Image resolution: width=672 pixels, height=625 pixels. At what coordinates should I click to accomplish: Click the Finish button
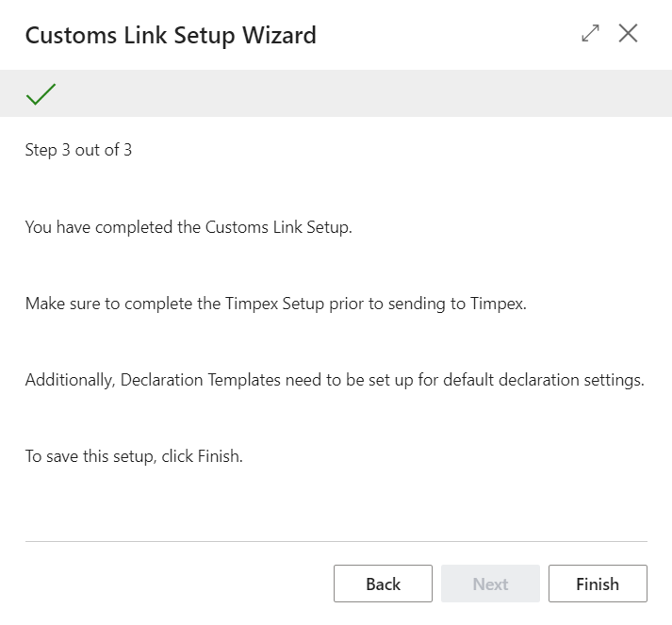[598, 584]
